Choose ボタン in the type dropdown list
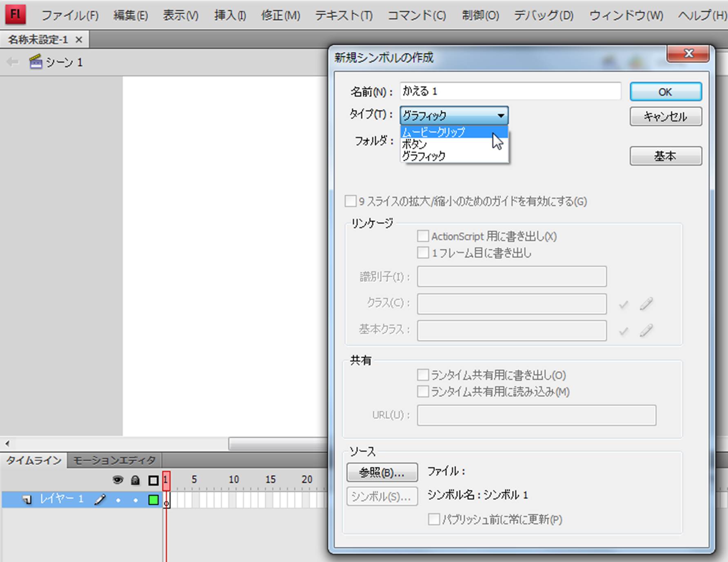The image size is (728, 562). [415, 144]
